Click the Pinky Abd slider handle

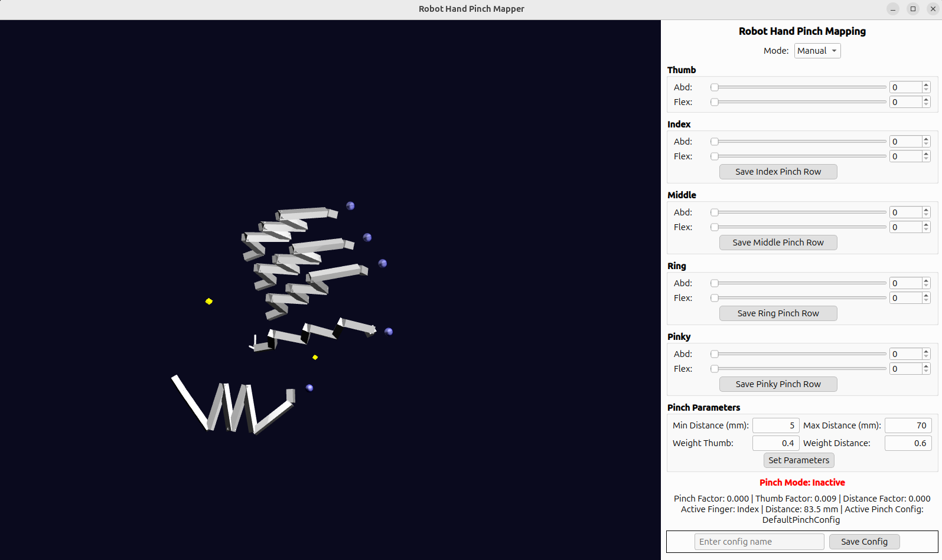[x=715, y=354]
